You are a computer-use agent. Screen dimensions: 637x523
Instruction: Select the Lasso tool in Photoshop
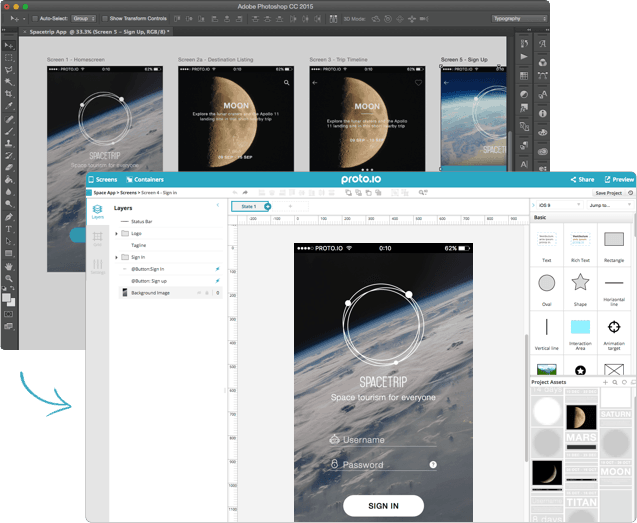tap(9, 69)
